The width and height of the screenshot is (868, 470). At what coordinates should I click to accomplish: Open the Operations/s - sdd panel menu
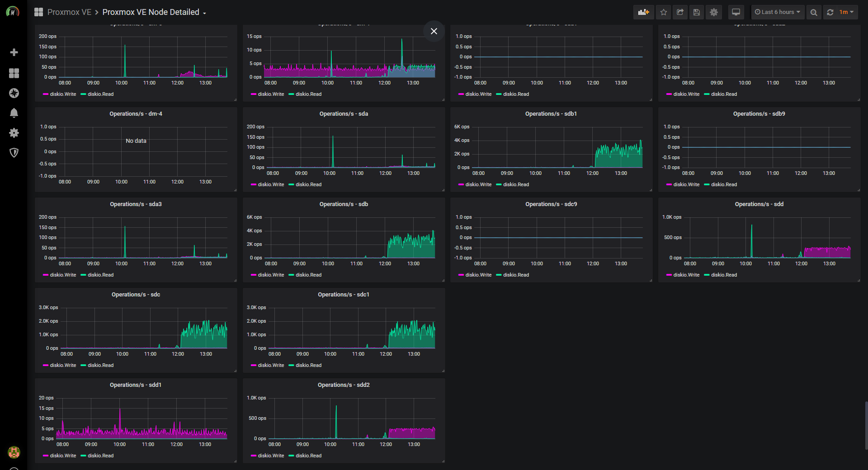tap(759, 204)
